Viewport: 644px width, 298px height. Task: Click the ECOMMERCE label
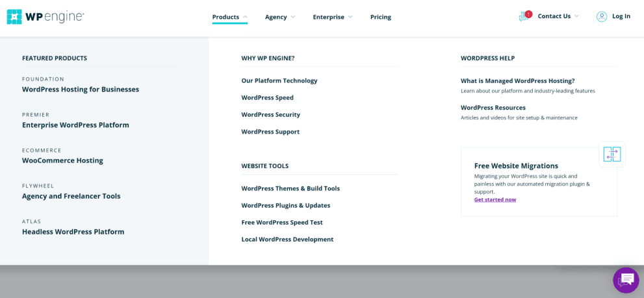tap(42, 150)
